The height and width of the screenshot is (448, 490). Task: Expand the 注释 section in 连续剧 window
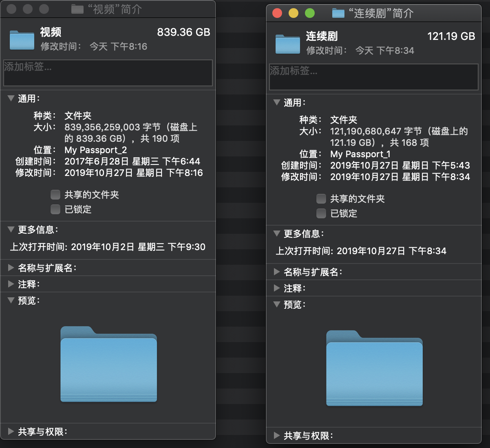coord(277,288)
